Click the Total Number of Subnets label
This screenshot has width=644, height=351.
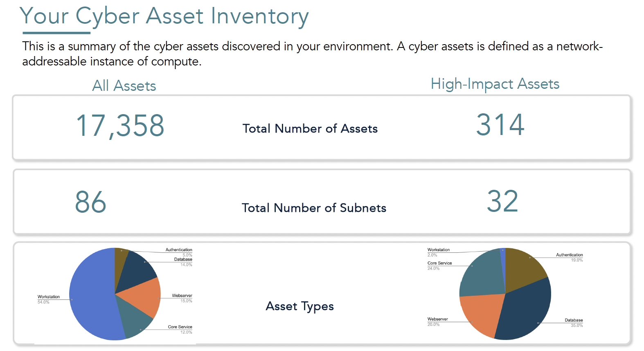pos(314,208)
